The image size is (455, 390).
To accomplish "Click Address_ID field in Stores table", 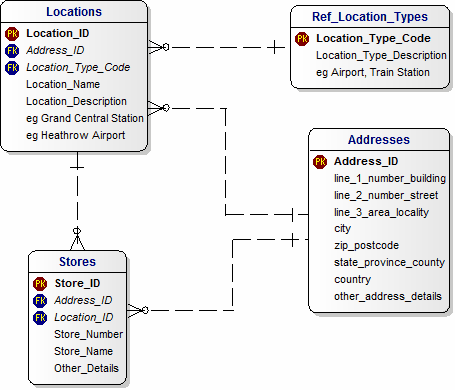I will coord(83,301).
